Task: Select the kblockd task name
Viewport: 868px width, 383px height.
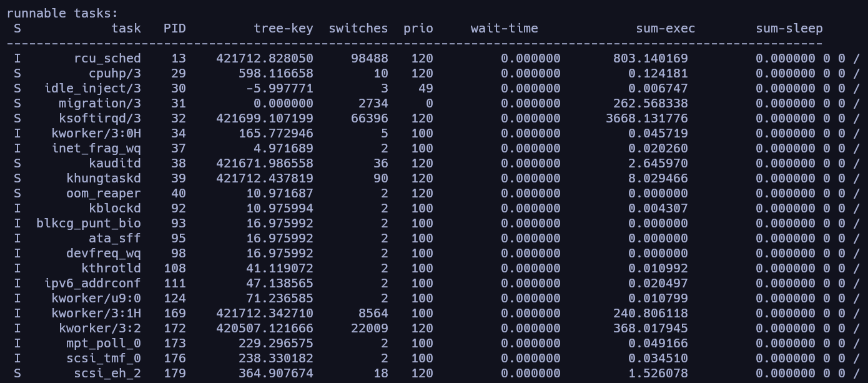Action: tap(115, 208)
